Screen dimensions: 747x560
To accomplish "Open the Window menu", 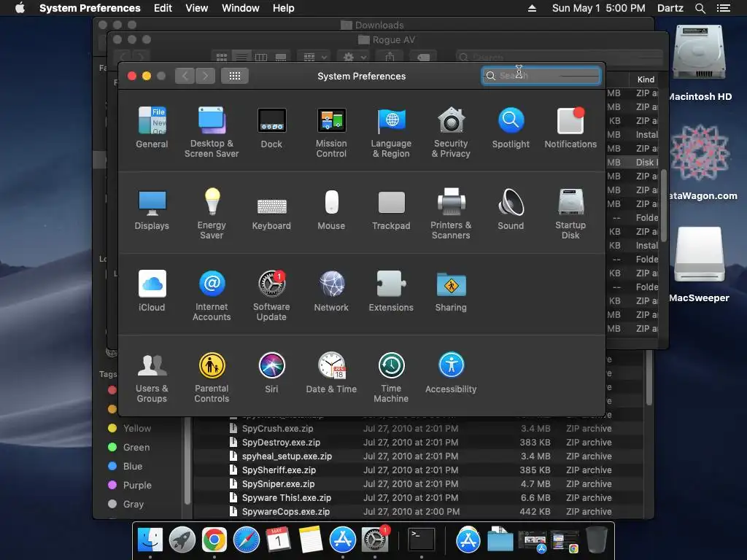I will tap(241, 8).
